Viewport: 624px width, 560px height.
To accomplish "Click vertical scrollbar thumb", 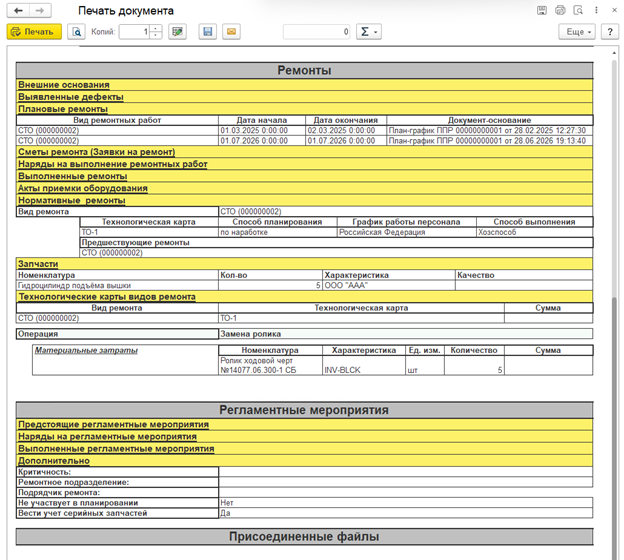I will pyautogui.click(x=614, y=428).
